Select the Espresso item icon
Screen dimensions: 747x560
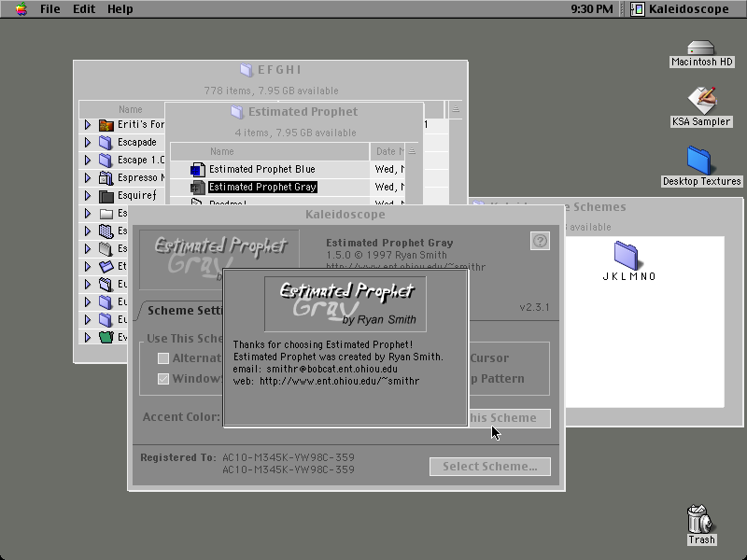(106, 178)
